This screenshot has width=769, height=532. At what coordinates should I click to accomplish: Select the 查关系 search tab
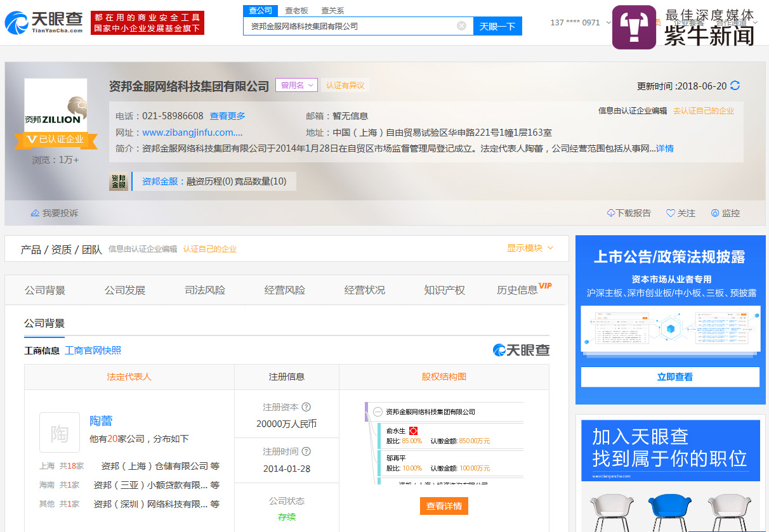332,10
